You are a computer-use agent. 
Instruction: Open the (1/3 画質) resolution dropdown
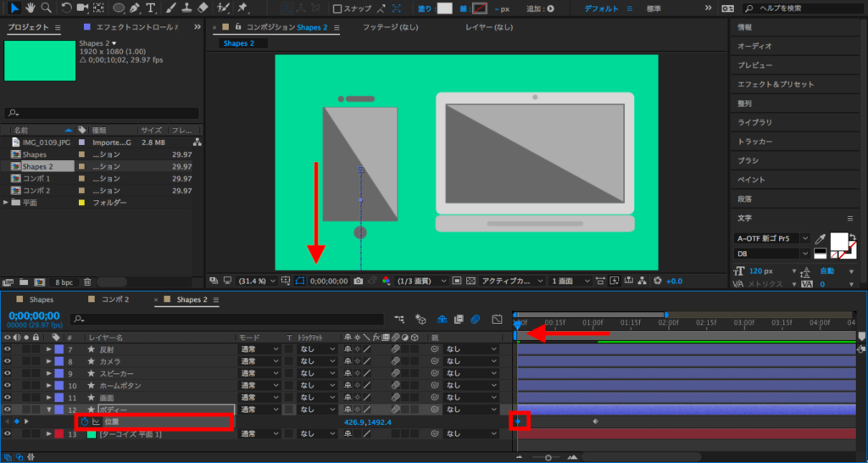(x=422, y=281)
